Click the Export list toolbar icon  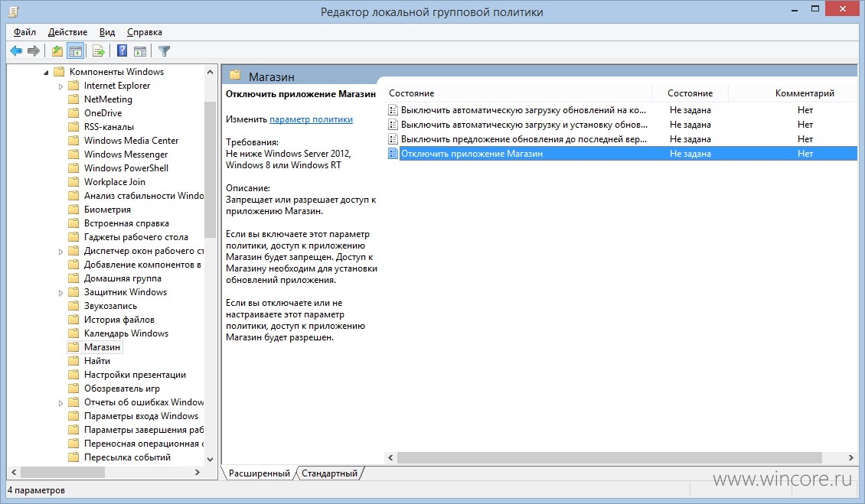tap(99, 51)
